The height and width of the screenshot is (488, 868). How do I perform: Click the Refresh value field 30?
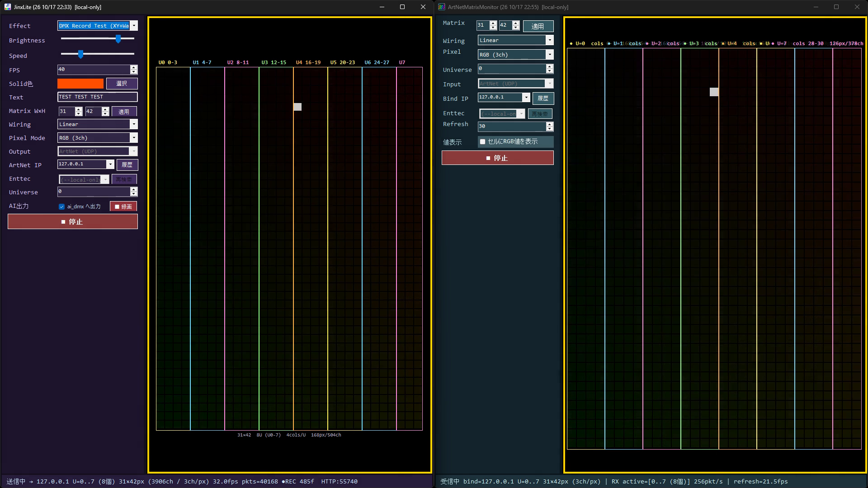pyautogui.click(x=512, y=127)
